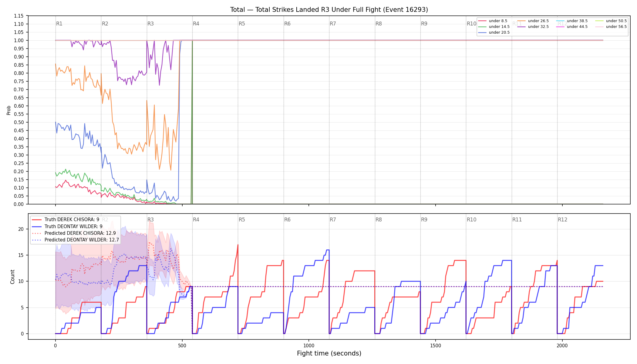637x364 pixels.
Task: Click the blue line swatch beside "under 20.5"
Action: click(482, 32)
